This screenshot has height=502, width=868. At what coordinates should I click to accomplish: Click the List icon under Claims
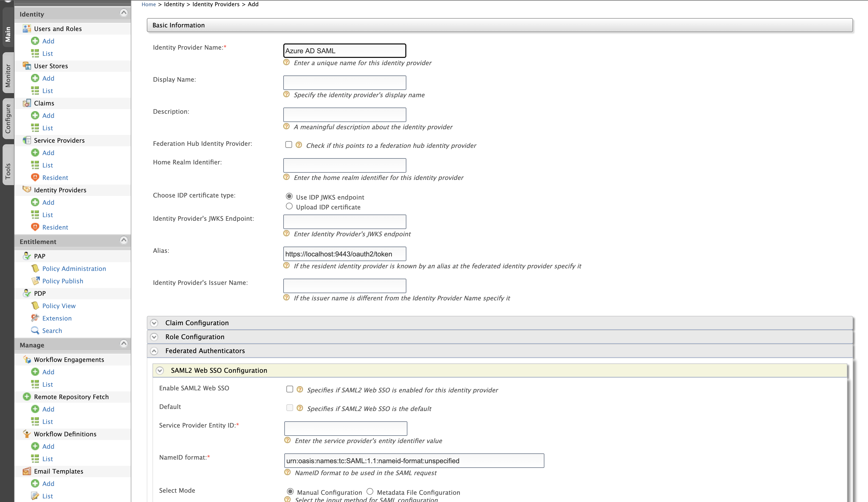[x=35, y=128]
